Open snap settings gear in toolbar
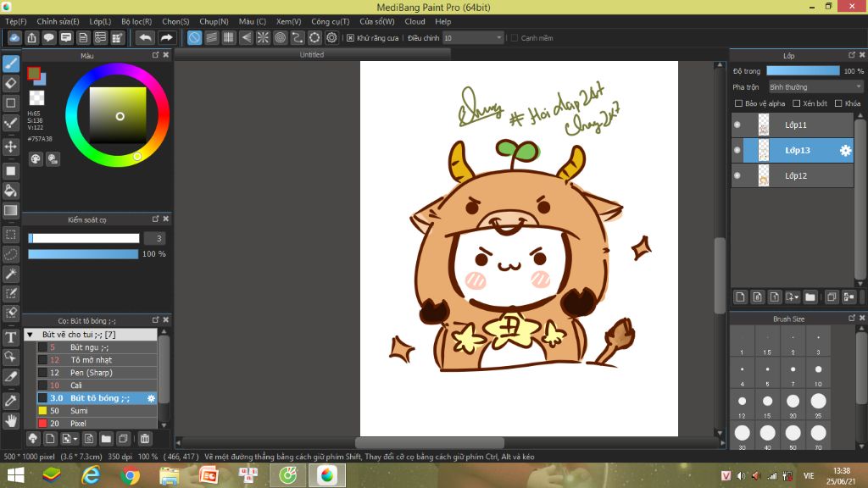The width and height of the screenshot is (868, 488). click(x=331, y=37)
